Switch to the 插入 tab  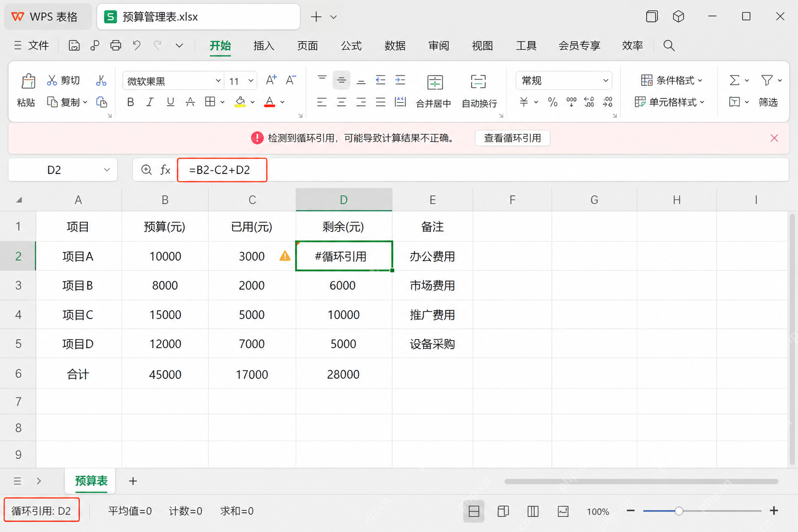pyautogui.click(x=263, y=46)
